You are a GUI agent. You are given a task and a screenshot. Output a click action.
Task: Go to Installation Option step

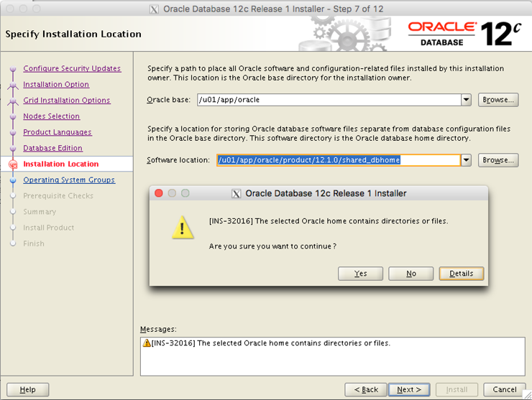click(56, 85)
